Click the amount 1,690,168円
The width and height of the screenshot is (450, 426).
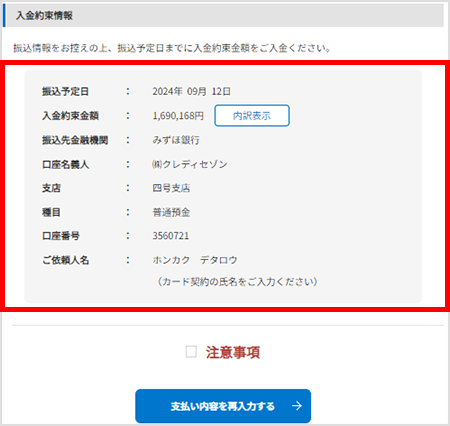178,116
